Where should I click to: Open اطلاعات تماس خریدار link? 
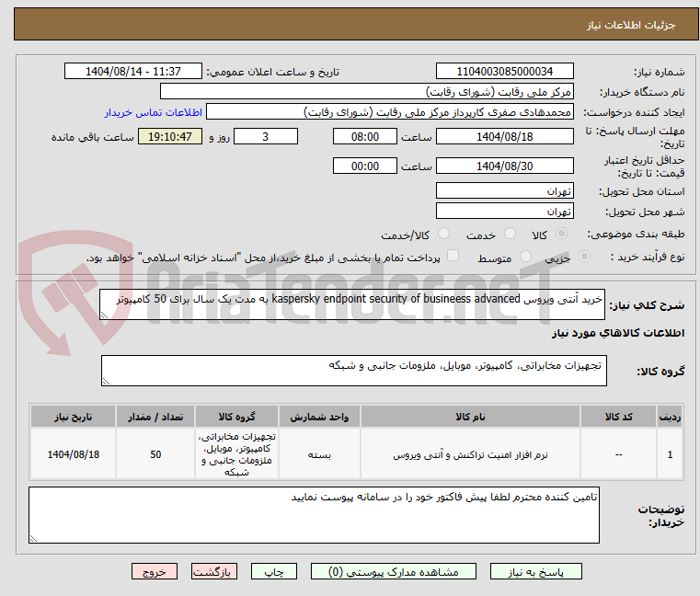pyautogui.click(x=154, y=112)
